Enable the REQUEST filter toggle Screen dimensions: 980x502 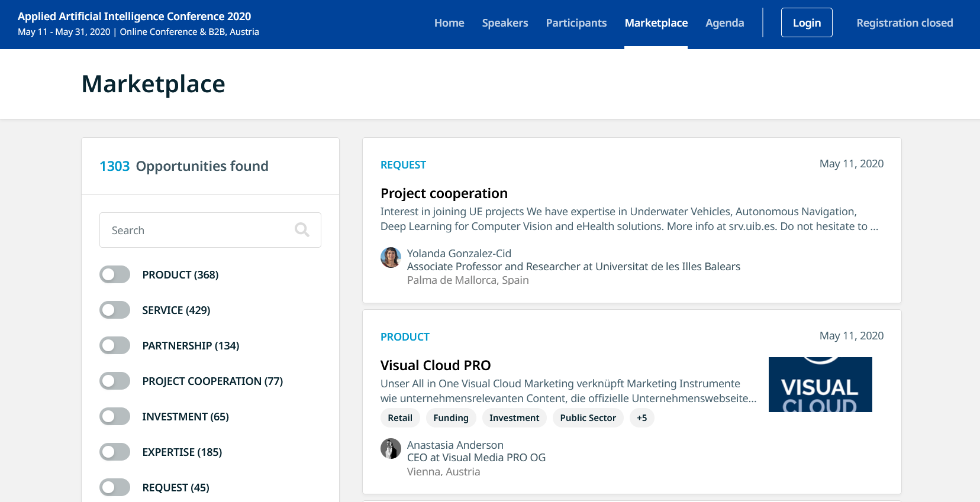coord(115,487)
